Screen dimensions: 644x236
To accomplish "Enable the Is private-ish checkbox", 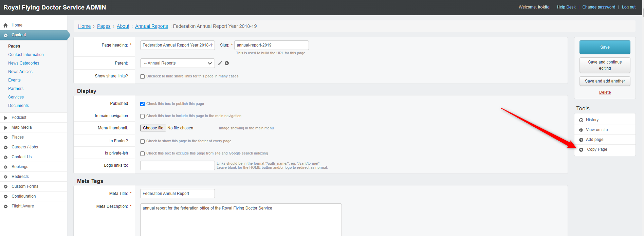I will (143, 153).
